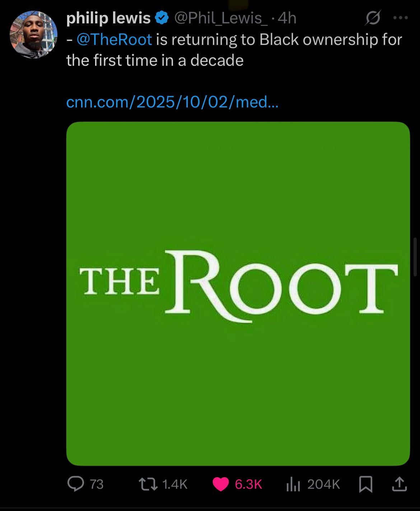Open philip lewis's profile avatar

click(33, 34)
